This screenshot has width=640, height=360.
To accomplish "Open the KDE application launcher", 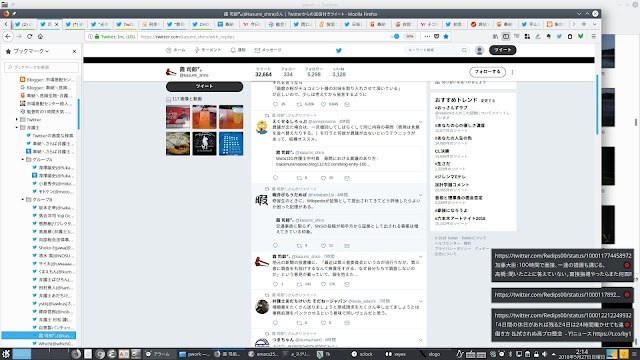I will [6, 354].
